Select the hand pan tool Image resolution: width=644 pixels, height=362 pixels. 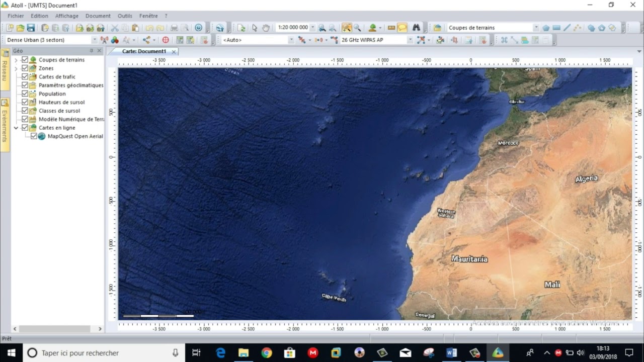point(265,28)
